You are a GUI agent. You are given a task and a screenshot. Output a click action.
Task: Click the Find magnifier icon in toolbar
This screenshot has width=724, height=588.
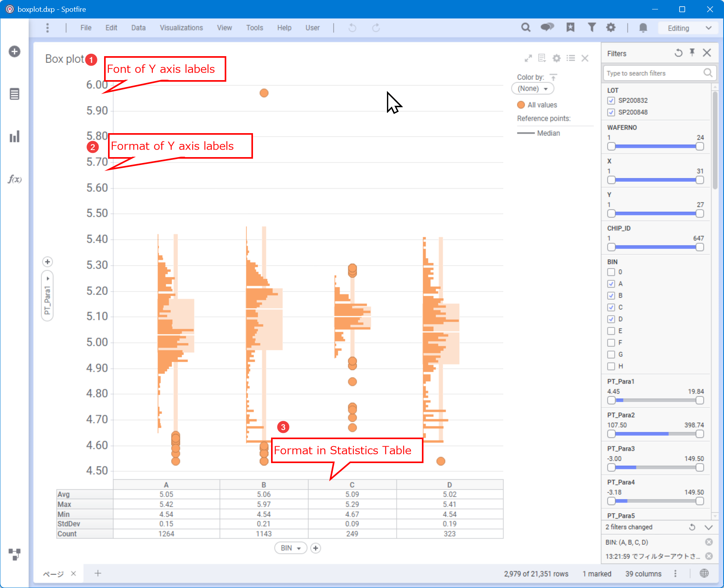[x=526, y=27]
